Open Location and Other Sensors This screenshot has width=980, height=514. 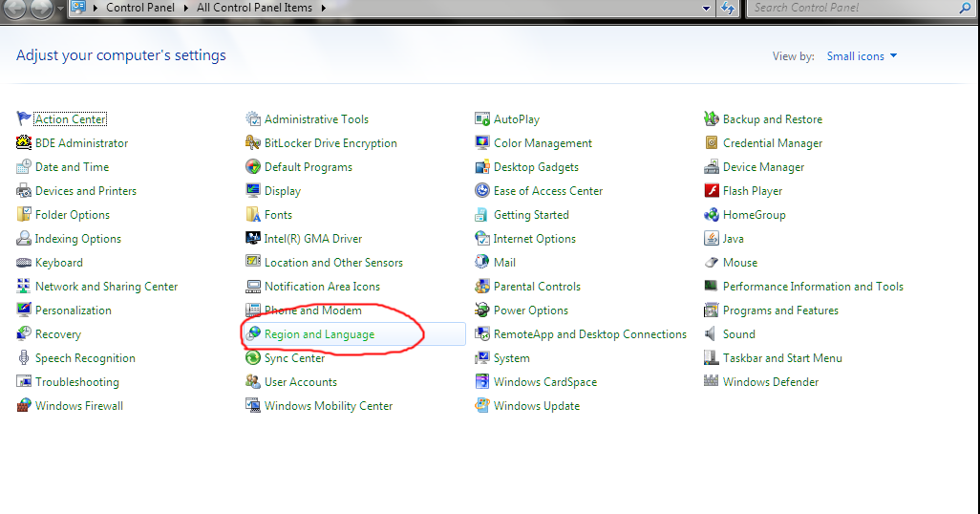coord(333,263)
